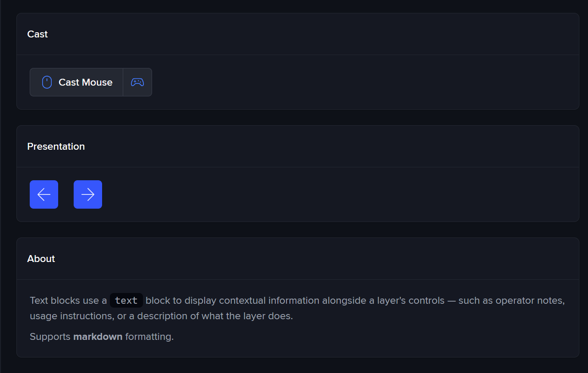Click 'what the layer does' in About
The width and height of the screenshot is (588, 373).
(x=250, y=316)
